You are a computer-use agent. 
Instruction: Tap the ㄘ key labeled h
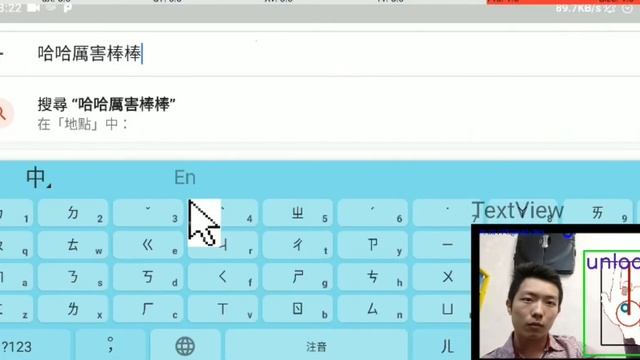[373, 277]
